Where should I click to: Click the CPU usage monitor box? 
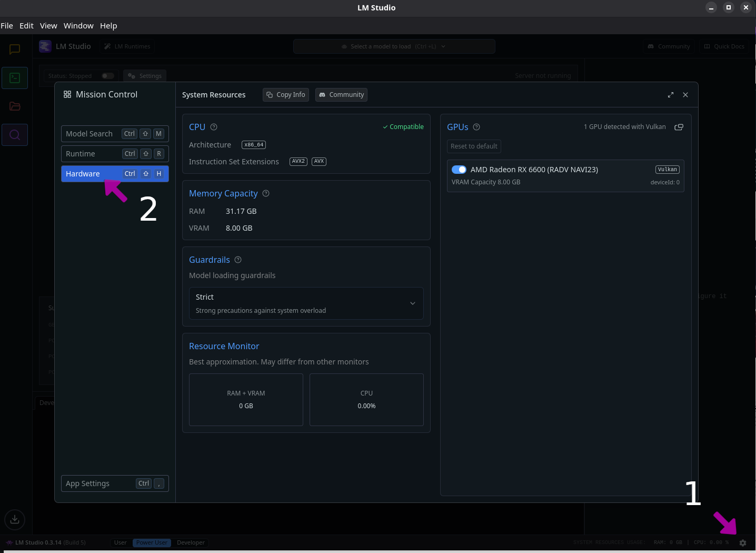pos(366,400)
